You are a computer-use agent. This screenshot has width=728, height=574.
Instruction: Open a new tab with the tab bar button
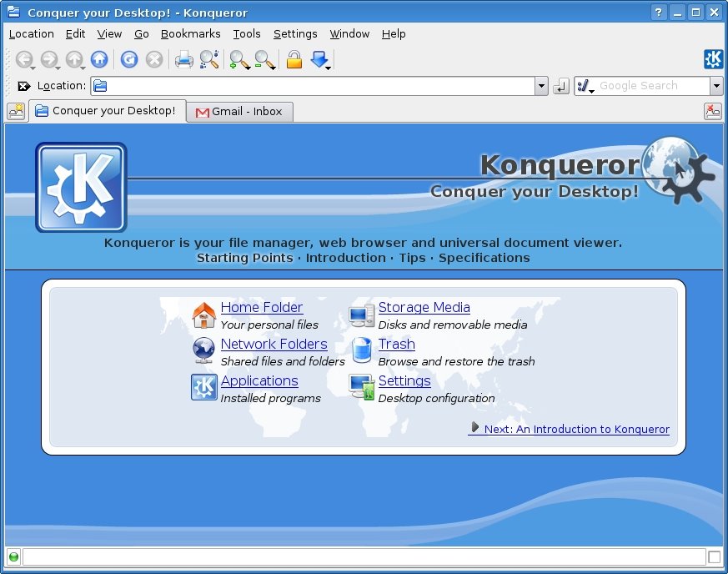(x=16, y=112)
